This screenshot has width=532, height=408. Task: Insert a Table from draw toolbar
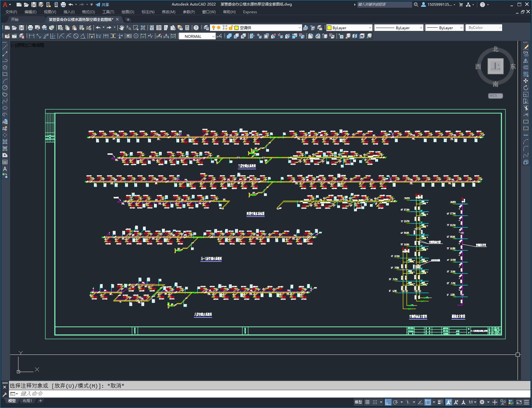[x=5, y=162]
